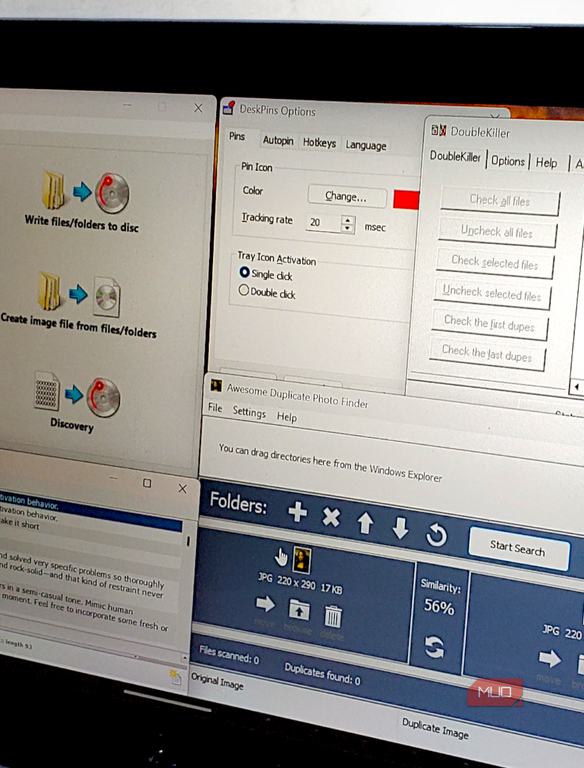Open Settings menu in Duplicate Photo Finder
584x768 pixels.
click(x=249, y=412)
